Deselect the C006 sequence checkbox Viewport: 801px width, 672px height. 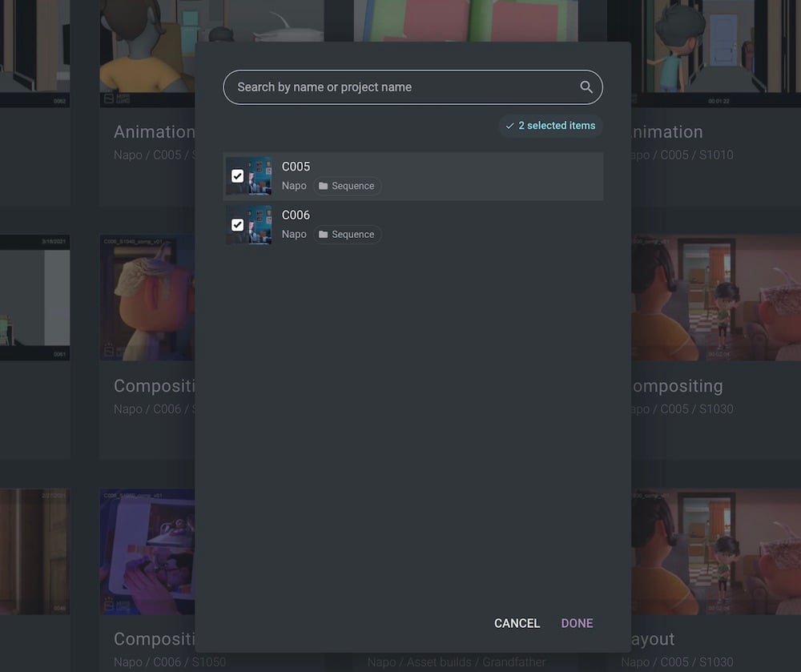coord(237,224)
